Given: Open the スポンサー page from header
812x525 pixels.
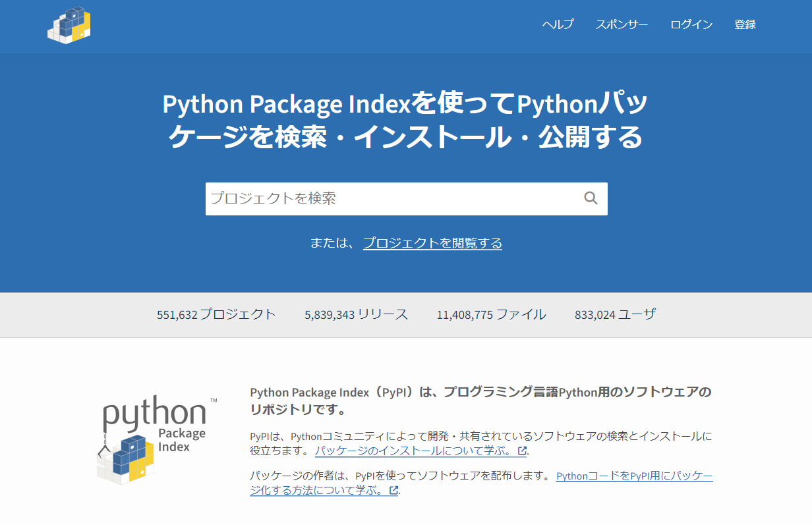Looking at the screenshot, I should [622, 24].
